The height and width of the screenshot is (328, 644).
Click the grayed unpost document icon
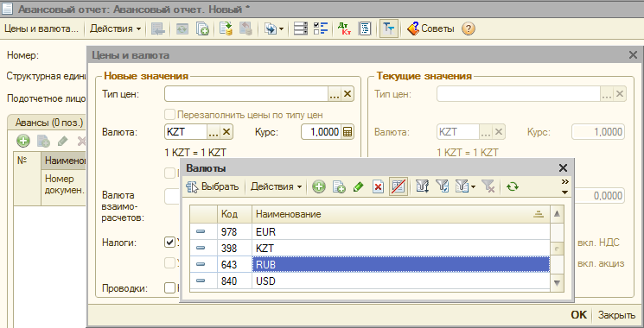pos(245,28)
